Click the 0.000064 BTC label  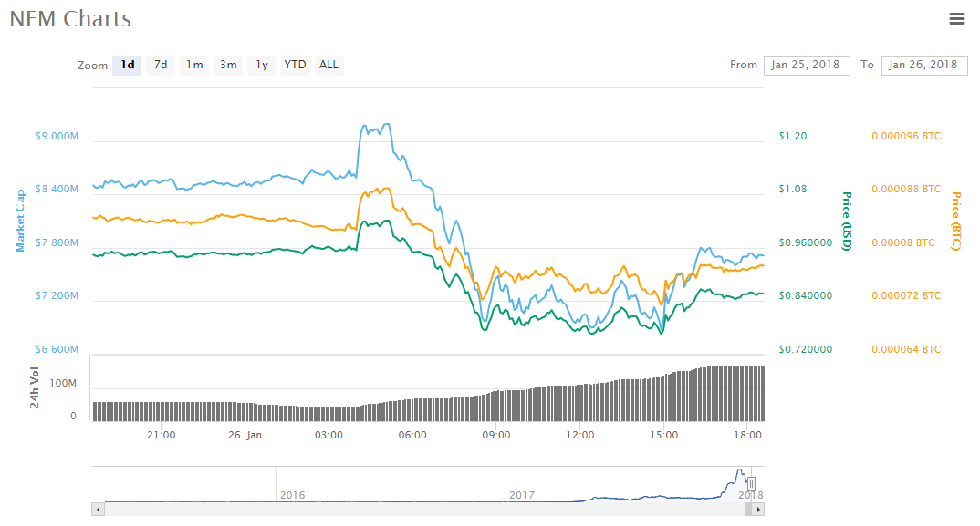tap(906, 350)
